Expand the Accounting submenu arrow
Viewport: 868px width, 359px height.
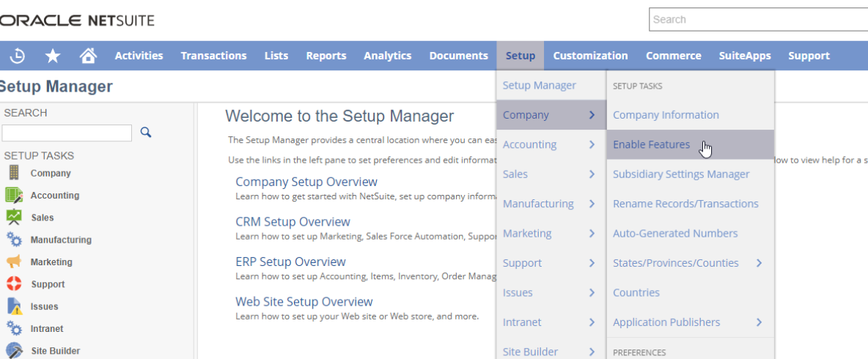pos(592,144)
